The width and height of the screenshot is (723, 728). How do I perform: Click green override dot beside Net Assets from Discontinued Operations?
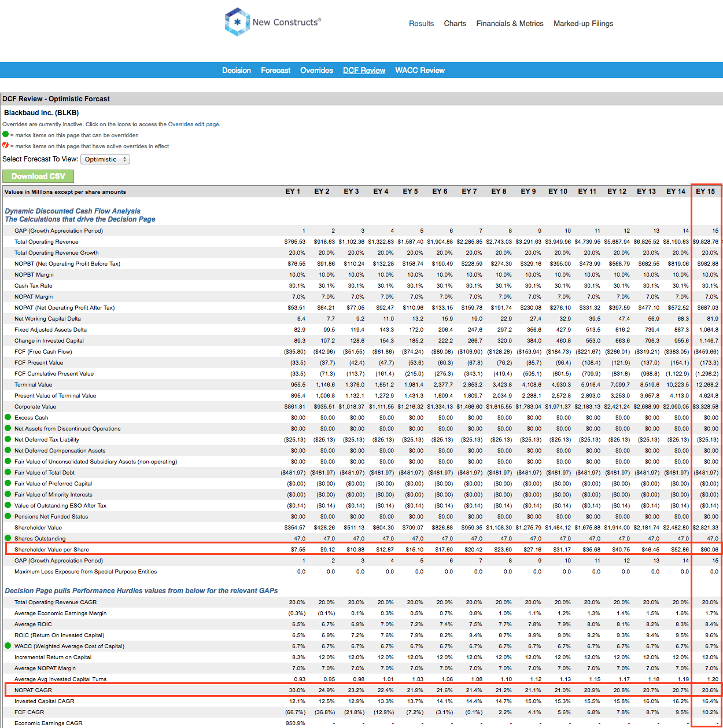(x=8, y=428)
